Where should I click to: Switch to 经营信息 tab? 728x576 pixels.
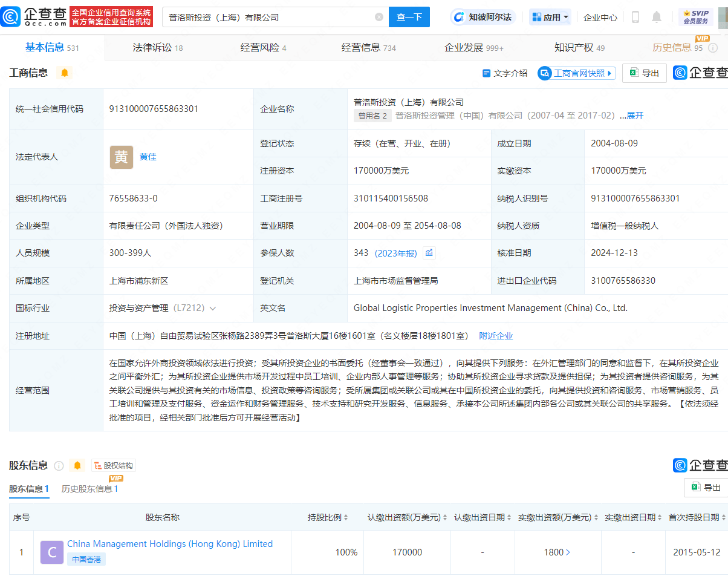[x=369, y=48]
